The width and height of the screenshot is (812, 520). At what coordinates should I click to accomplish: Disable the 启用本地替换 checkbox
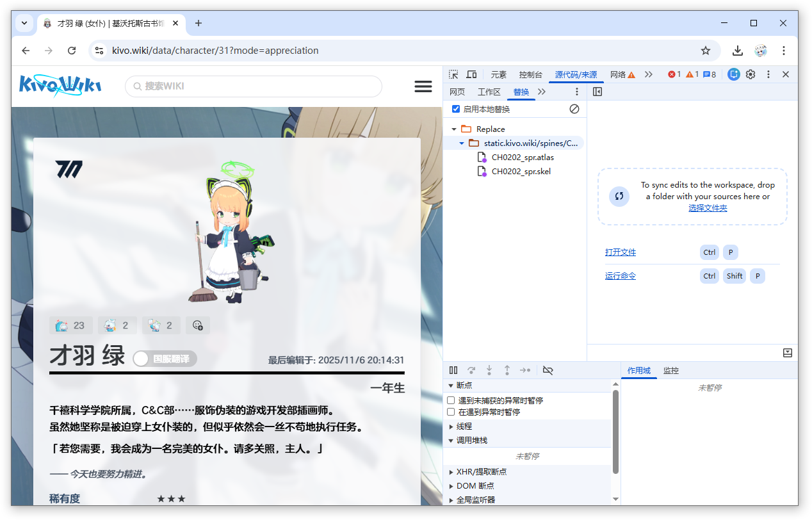coord(456,109)
